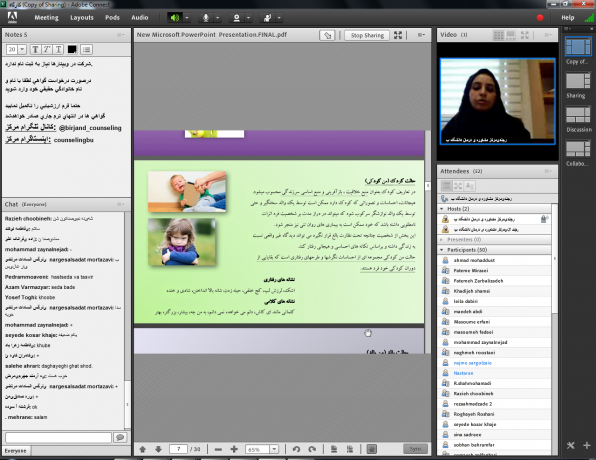Screen dimensions: 596x460
Task: Open Video pod options menu
Action: [x=548, y=35]
